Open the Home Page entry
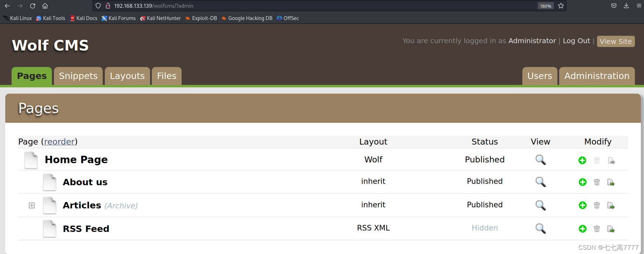This screenshot has height=254, width=644. click(76, 160)
